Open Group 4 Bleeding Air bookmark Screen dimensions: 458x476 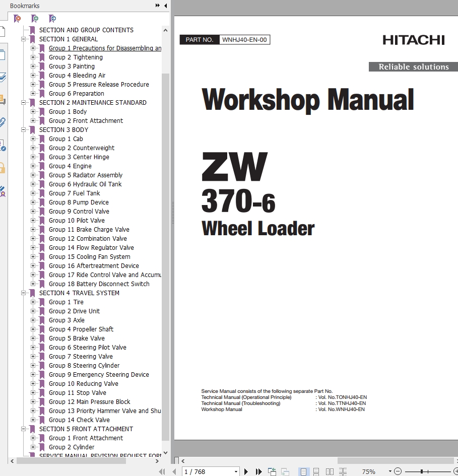point(77,75)
